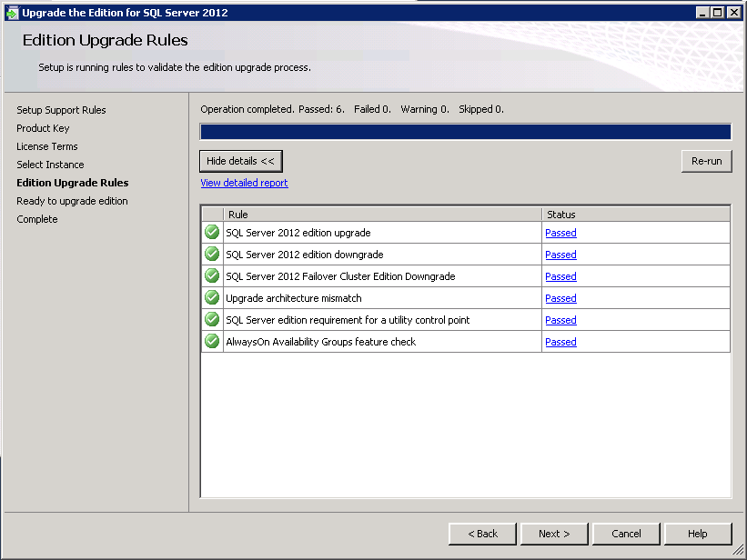Open Passed status for SQL Server 2012 edition downgrade
The width and height of the screenshot is (747, 560).
[x=560, y=255]
